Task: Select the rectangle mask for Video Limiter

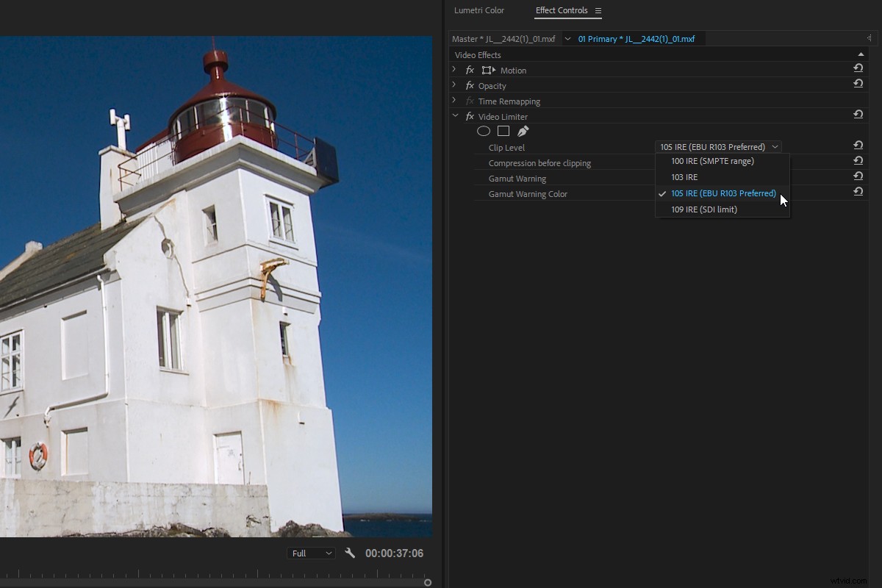Action: pos(503,131)
